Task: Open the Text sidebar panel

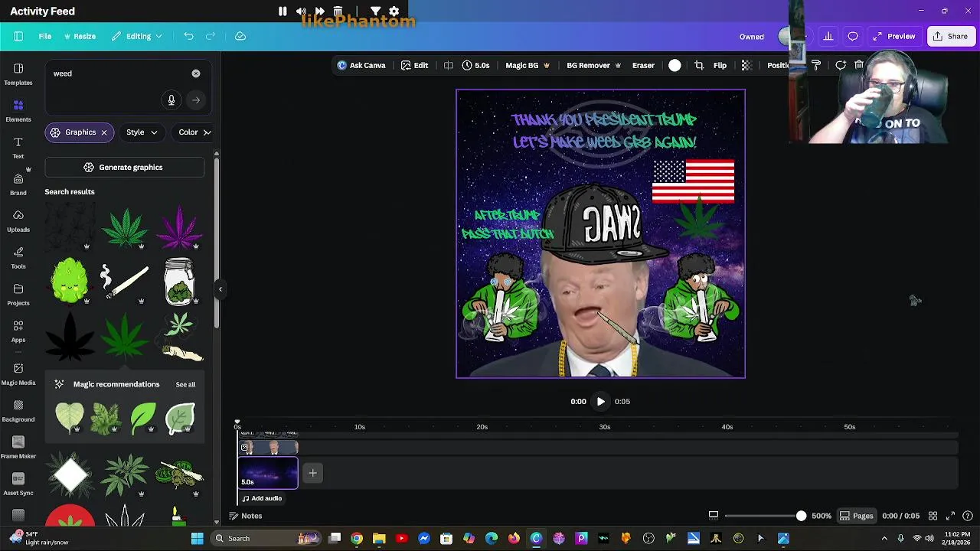Action: (18, 148)
